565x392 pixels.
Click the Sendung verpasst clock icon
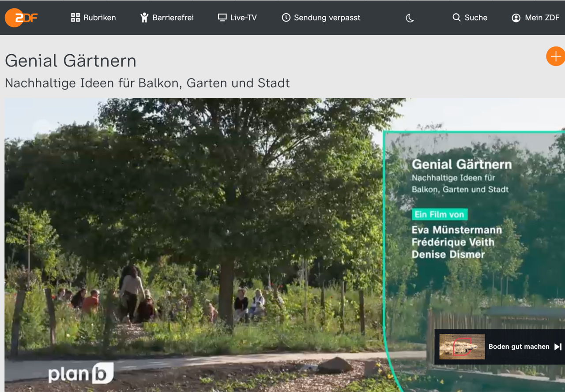pyautogui.click(x=286, y=18)
